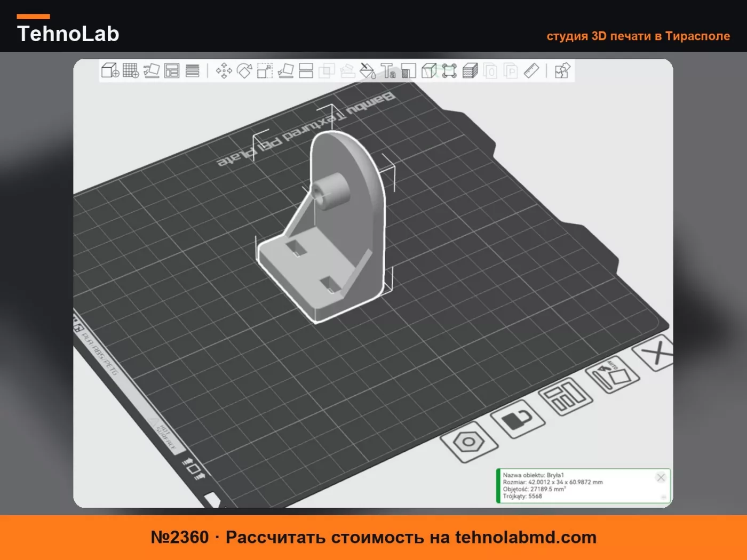Click the half-shaded square toolbar icon
This screenshot has width=747, height=560.
408,70
